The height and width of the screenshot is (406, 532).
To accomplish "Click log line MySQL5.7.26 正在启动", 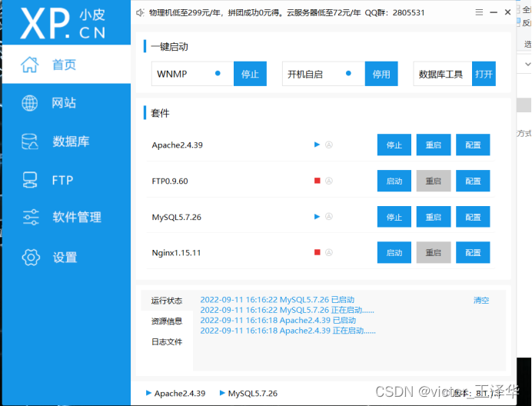I will click(287, 310).
